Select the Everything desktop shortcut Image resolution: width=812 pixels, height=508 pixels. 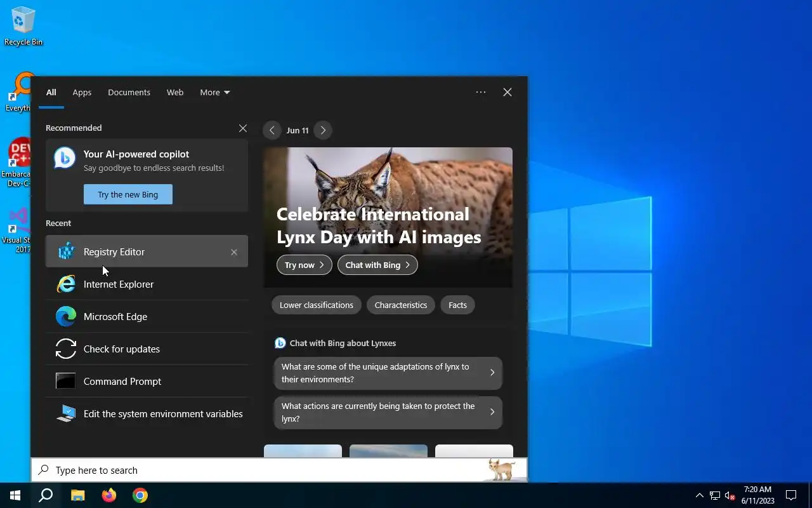pyautogui.click(x=17, y=93)
